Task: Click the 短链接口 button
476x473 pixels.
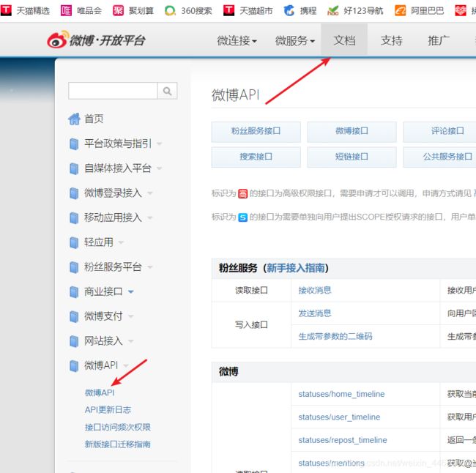Action: (352, 157)
